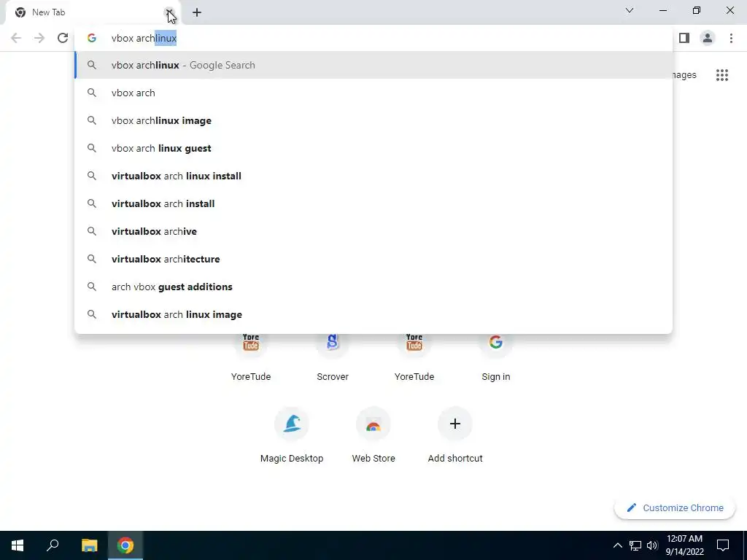
Task: Open the Images link
Action: click(x=684, y=75)
